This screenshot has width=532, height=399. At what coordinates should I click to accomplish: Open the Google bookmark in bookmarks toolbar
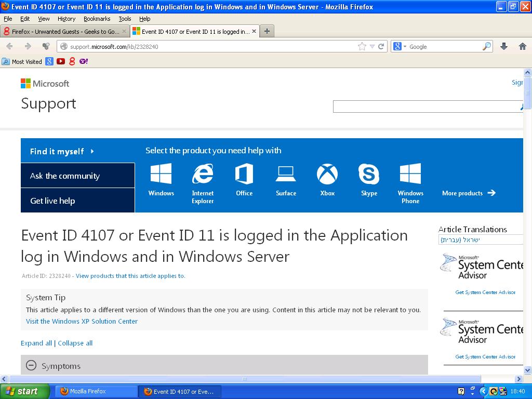point(49,61)
